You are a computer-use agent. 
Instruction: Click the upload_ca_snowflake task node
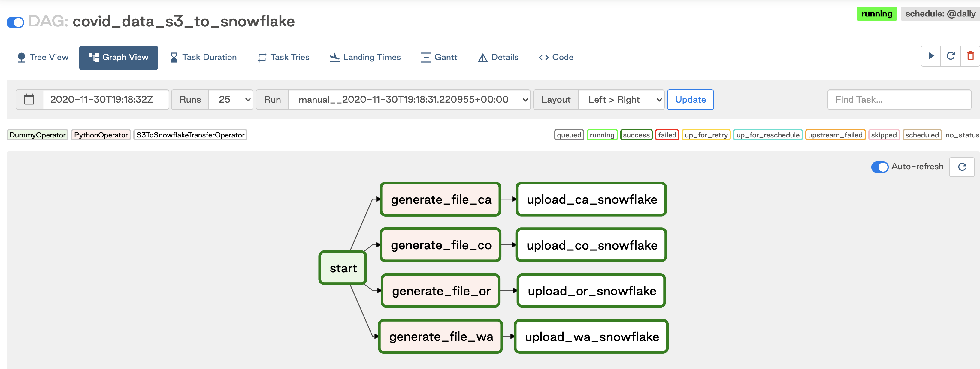[x=591, y=199]
